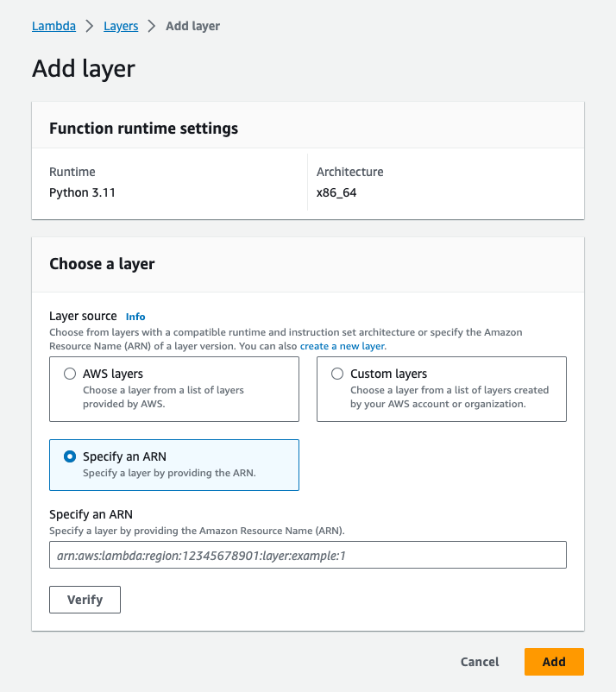Select the AWS layers radio button

70,374
